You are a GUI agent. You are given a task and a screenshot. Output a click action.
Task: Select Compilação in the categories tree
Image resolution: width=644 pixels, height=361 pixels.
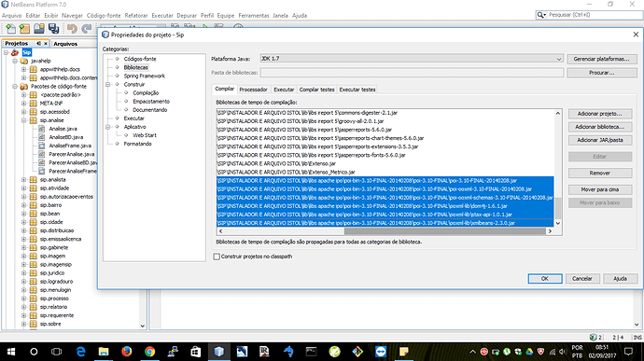146,93
